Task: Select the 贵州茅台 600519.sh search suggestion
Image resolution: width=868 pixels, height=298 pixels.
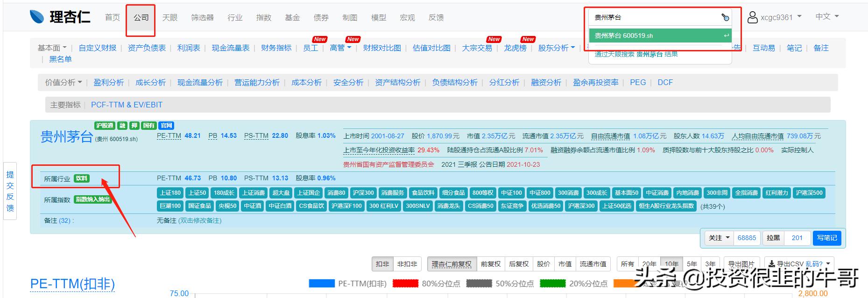Action: tap(660, 35)
